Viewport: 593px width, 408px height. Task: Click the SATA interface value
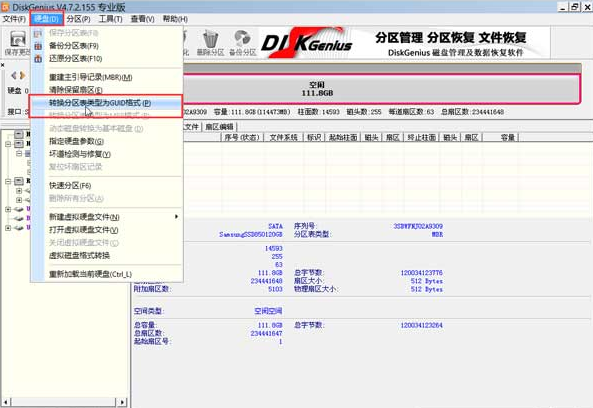275,226
